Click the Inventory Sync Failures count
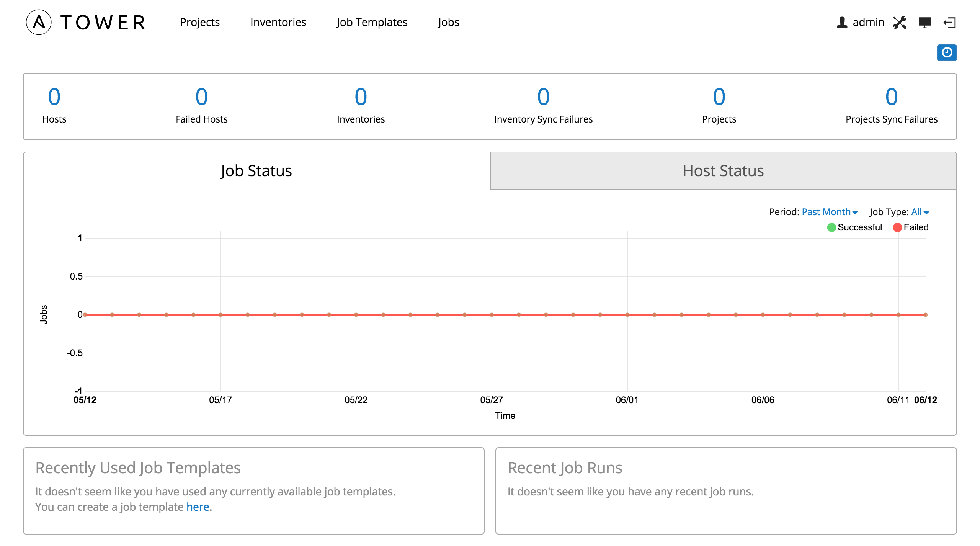This screenshot has width=980, height=546. point(543,96)
